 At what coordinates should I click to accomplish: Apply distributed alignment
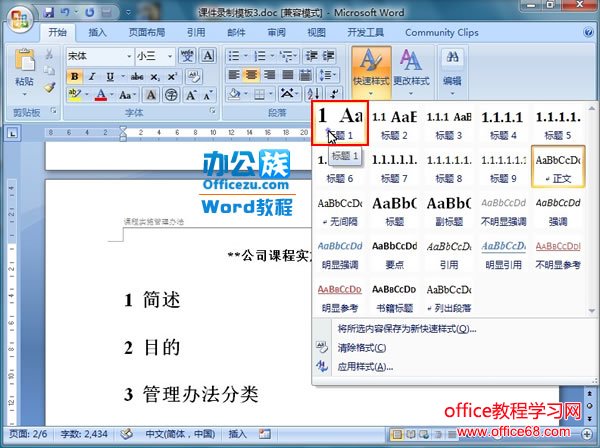305,75
